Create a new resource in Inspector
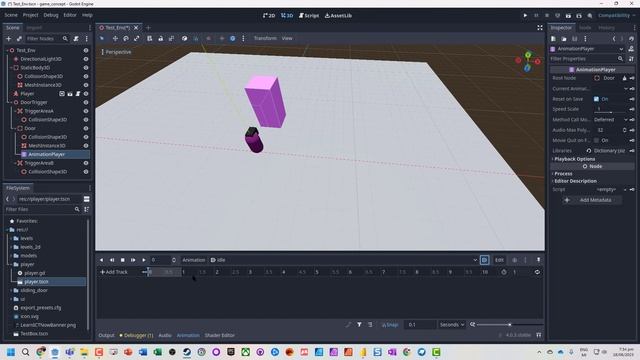 tap(553, 39)
